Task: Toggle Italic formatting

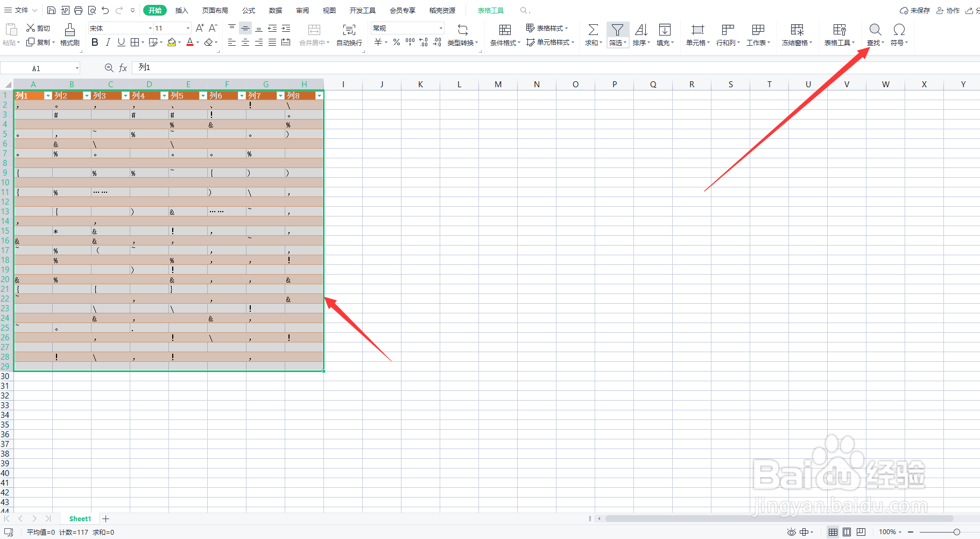Action: [108, 42]
